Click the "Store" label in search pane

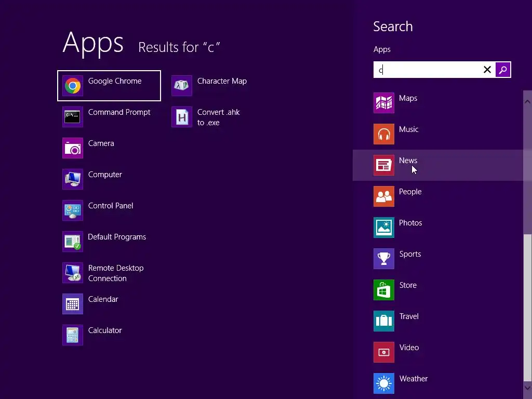[x=408, y=285]
